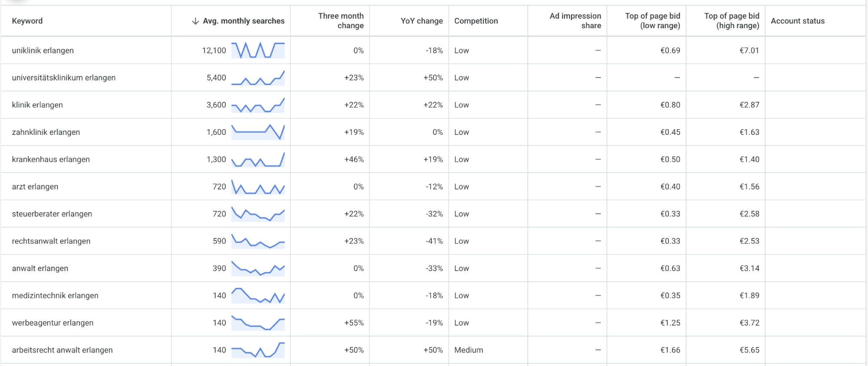Sort by Top of page bid (low range)
Image resolution: width=868 pixels, height=366 pixels.
click(x=652, y=21)
